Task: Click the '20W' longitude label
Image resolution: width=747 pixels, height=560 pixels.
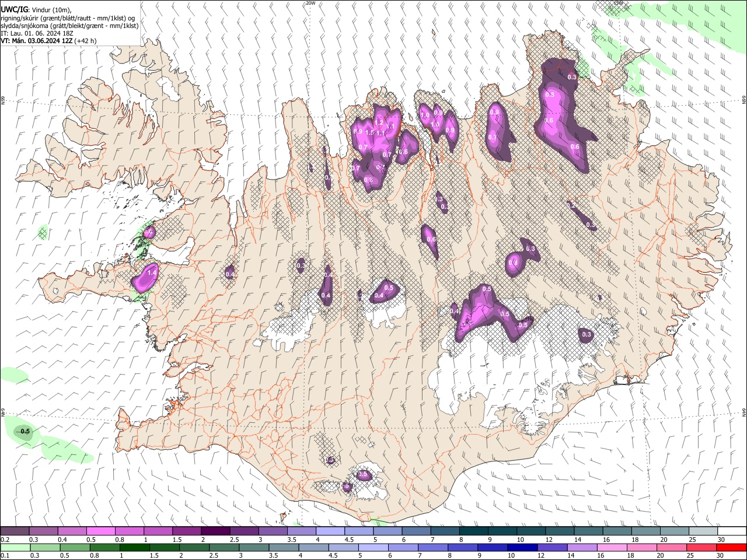Action: (310, 3)
